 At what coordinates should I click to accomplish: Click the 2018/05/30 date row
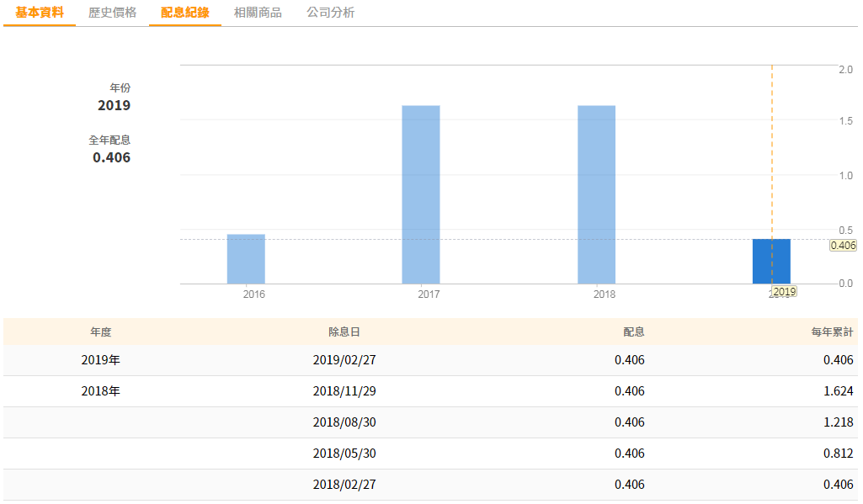coord(344,454)
